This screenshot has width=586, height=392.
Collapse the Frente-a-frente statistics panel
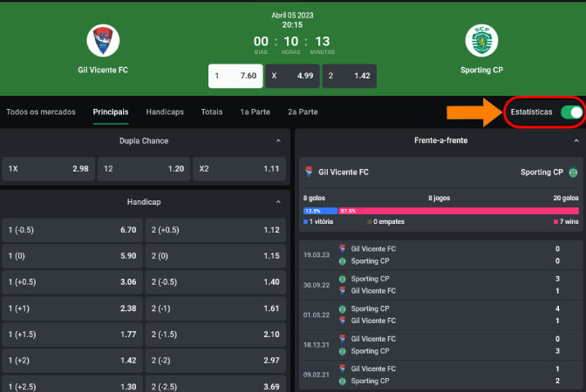pyautogui.click(x=576, y=141)
